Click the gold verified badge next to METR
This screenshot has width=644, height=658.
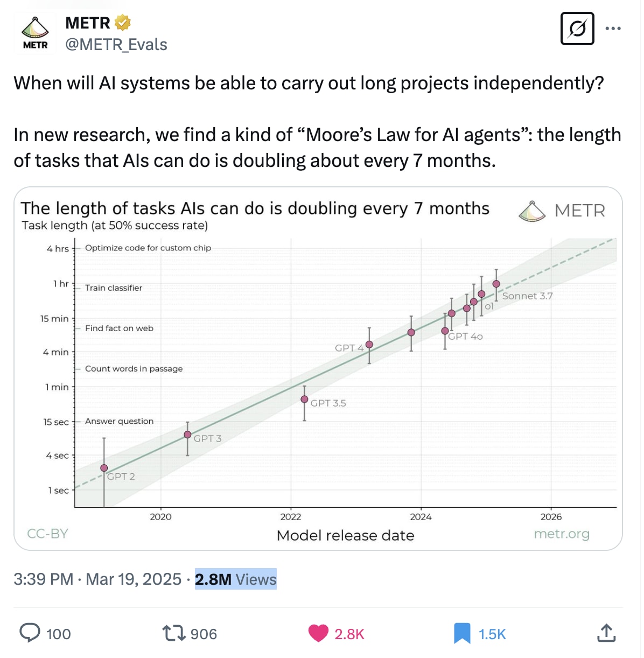click(x=123, y=23)
